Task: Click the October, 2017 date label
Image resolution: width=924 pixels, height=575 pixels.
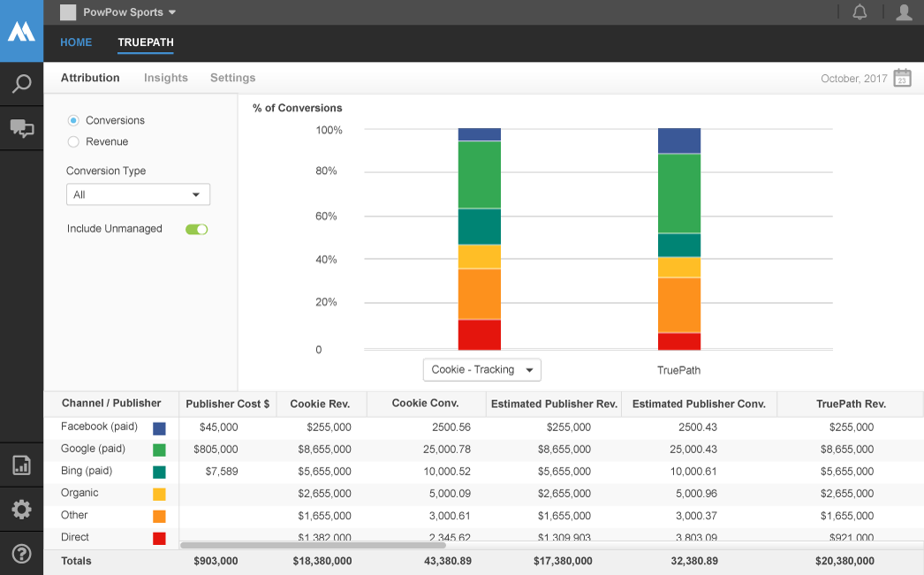Action: (x=854, y=79)
